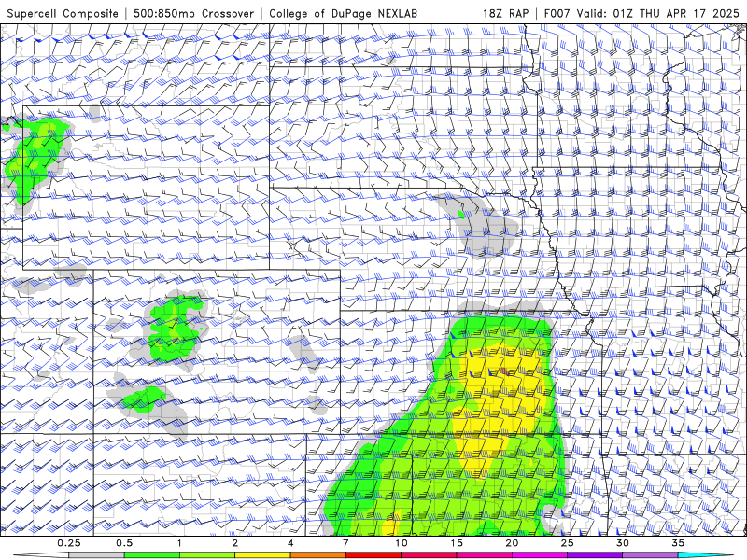Click the 0.25 scale label

point(69,543)
